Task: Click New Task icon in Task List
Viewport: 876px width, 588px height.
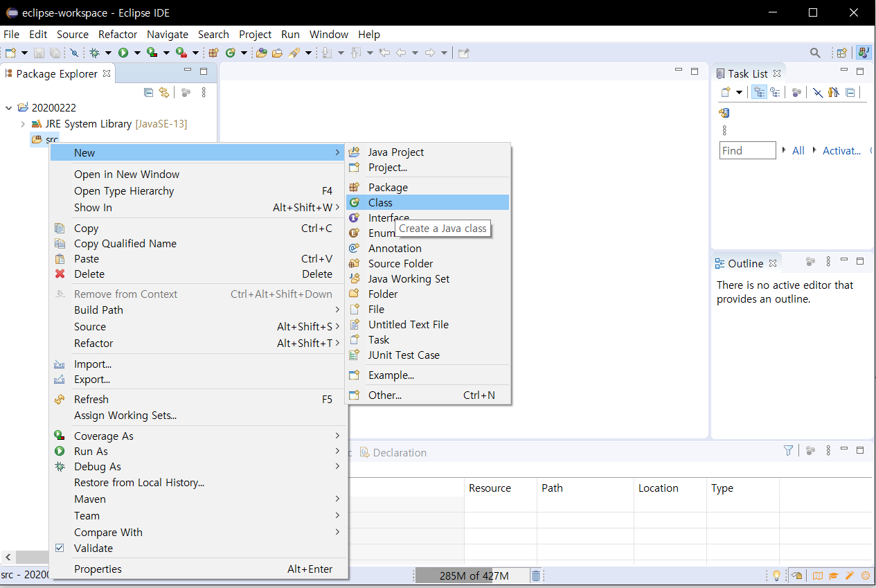Action: pyautogui.click(x=725, y=92)
